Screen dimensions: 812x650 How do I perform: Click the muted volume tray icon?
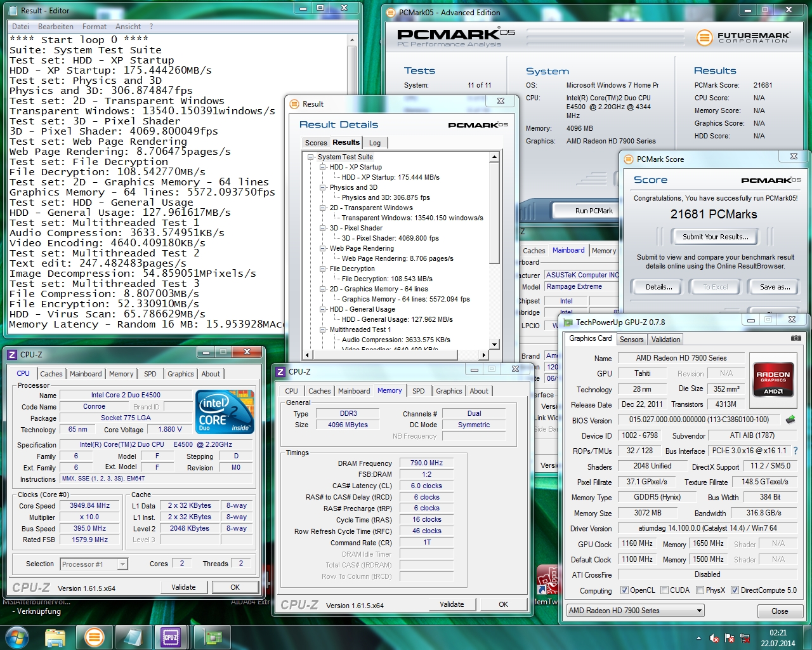pos(714,638)
